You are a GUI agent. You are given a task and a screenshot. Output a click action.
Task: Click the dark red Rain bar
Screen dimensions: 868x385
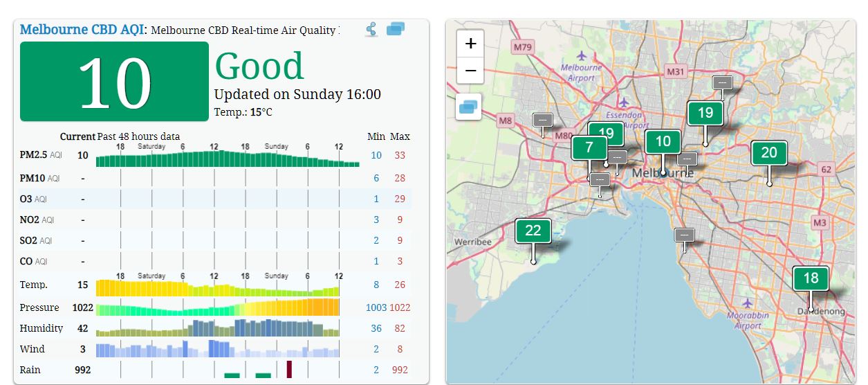[x=289, y=369]
